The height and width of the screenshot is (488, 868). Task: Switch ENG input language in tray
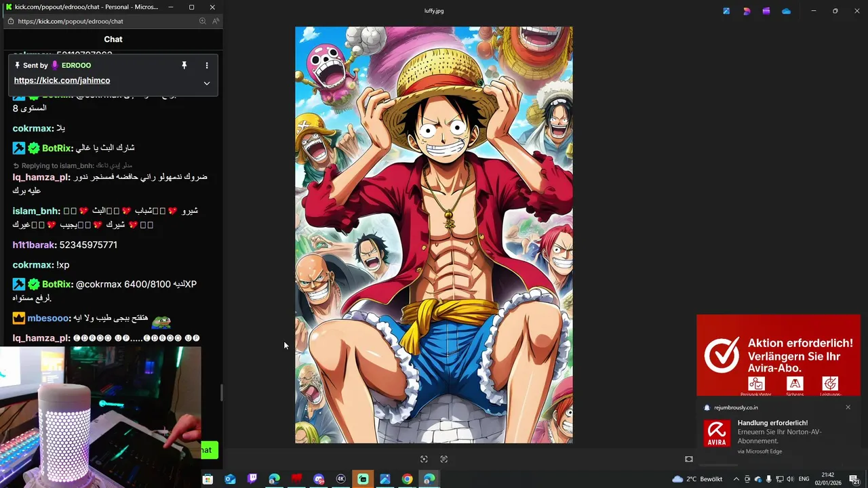click(x=804, y=479)
